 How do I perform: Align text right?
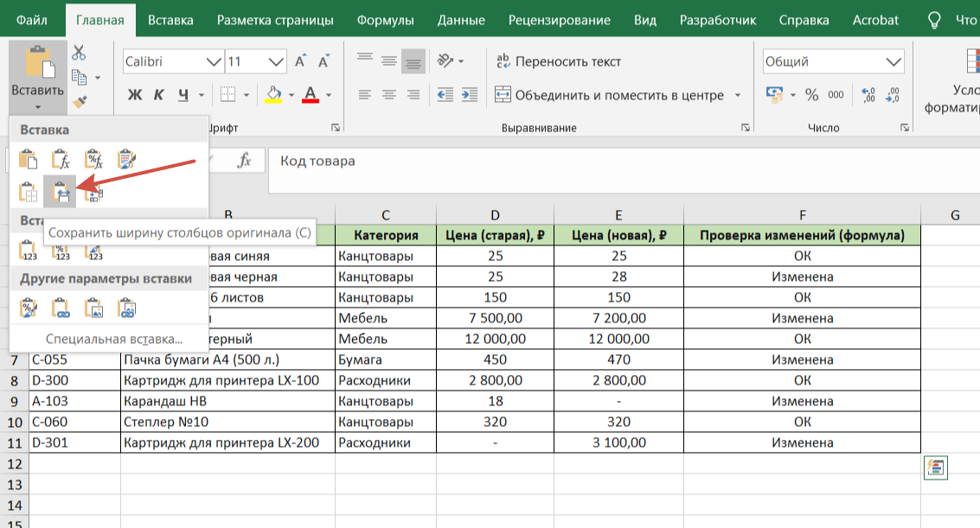point(413,95)
